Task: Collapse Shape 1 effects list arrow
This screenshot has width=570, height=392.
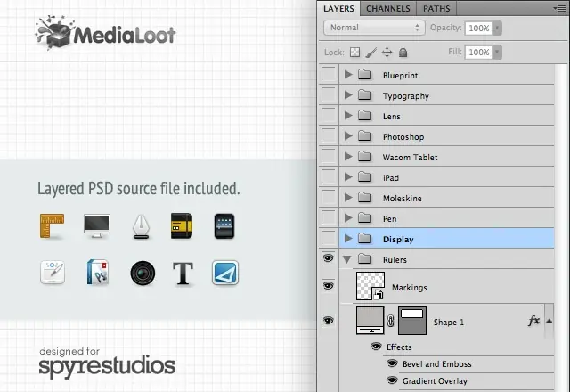Action: 549,321
